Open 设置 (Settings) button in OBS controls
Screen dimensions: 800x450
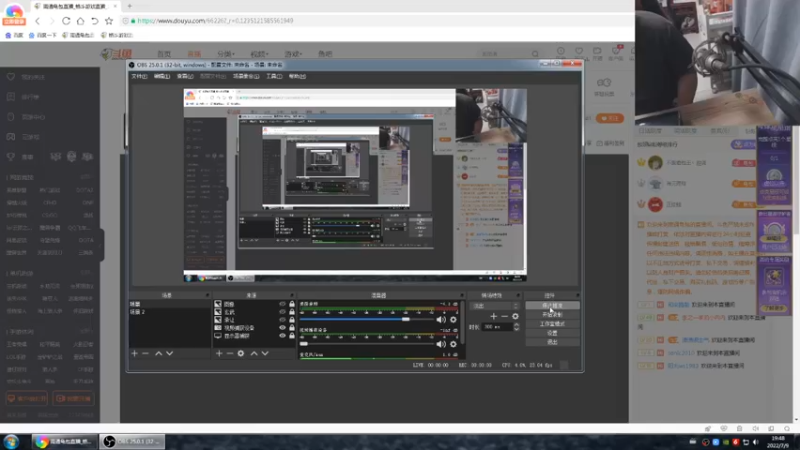click(x=553, y=333)
